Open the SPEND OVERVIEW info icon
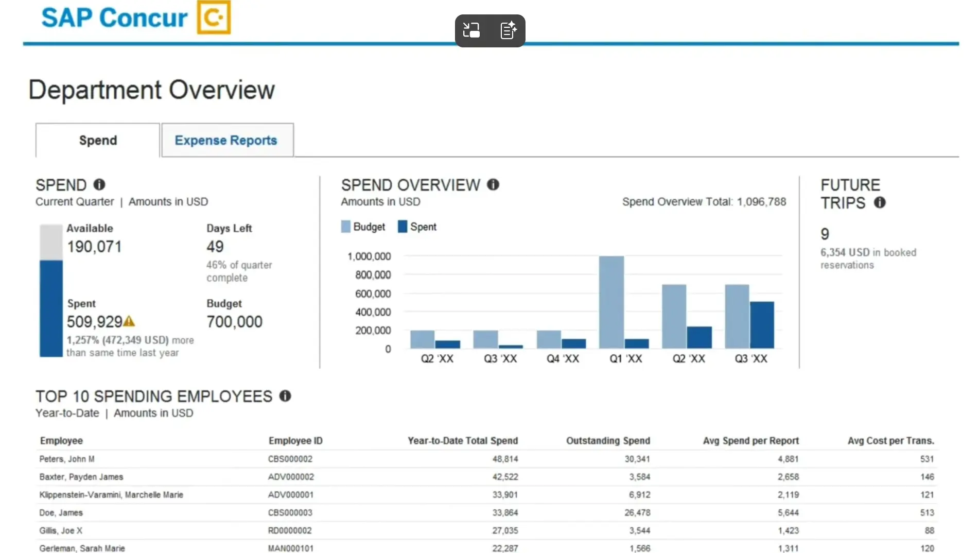Viewport: 980px width, 553px height. click(x=493, y=184)
